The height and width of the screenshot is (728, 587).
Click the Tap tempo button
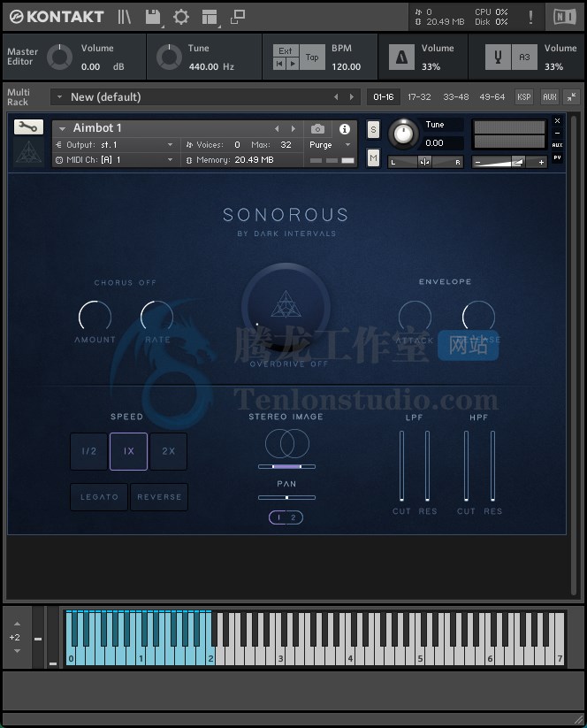point(312,57)
